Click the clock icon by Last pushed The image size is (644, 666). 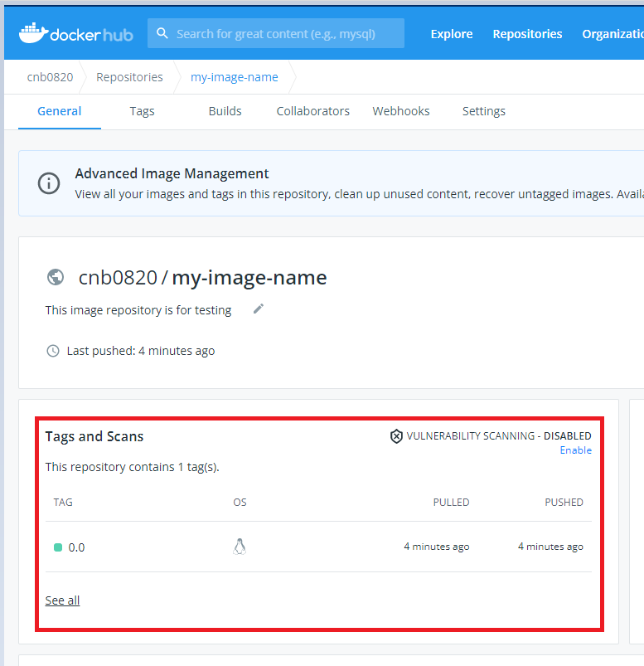(x=53, y=351)
